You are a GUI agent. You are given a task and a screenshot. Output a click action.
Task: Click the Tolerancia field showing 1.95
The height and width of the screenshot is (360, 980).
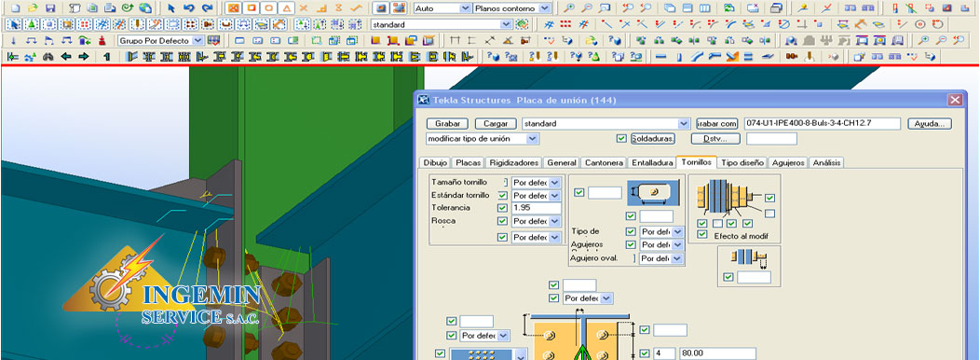pyautogui.click(x=536, y=208)
